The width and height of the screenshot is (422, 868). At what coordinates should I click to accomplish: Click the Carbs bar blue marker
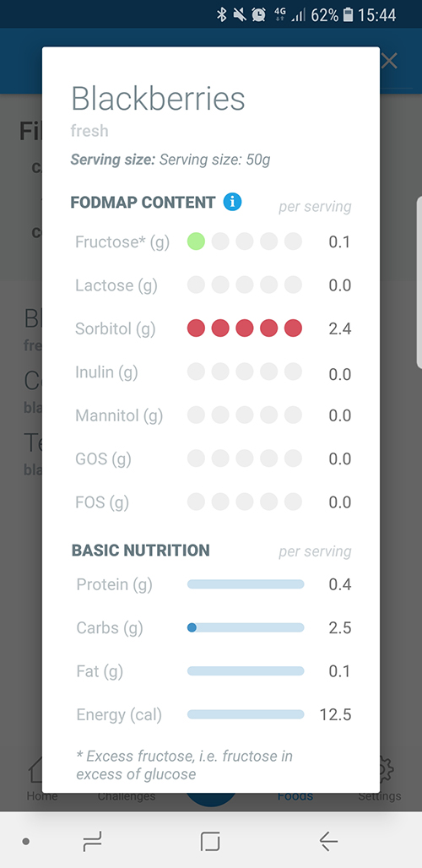point(192,627)
